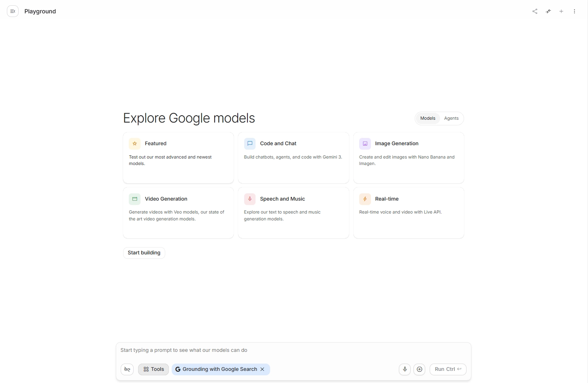Click the microphone voice input icon

click(405, 369)
